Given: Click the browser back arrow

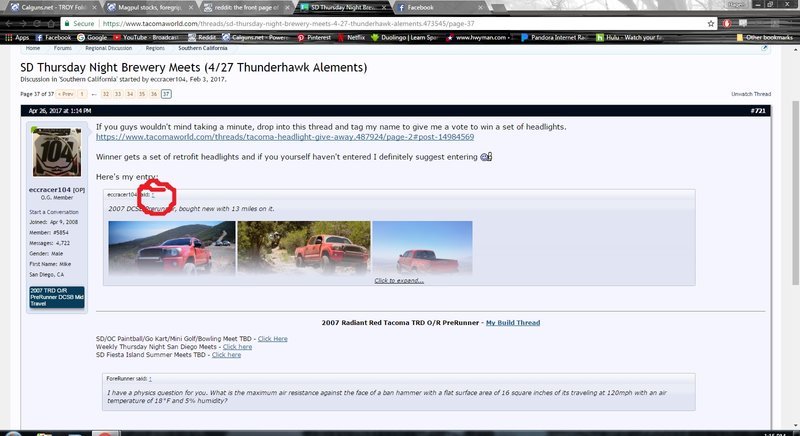Looking at the screenshot, I should (x=10, y=23).
